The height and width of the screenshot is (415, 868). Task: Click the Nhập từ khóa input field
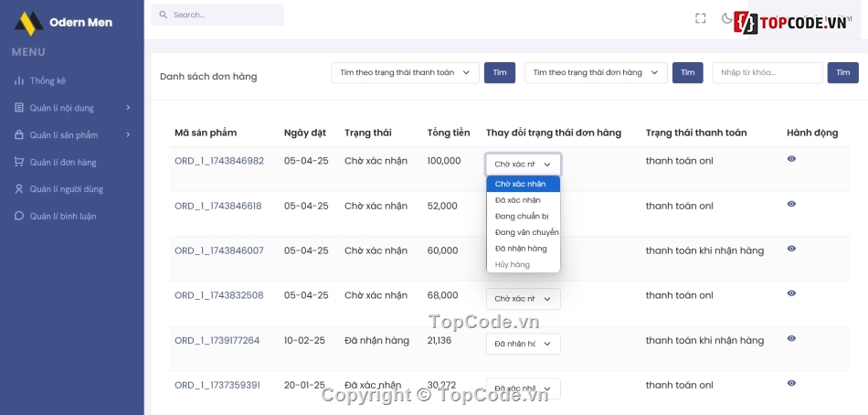(767, 73)
